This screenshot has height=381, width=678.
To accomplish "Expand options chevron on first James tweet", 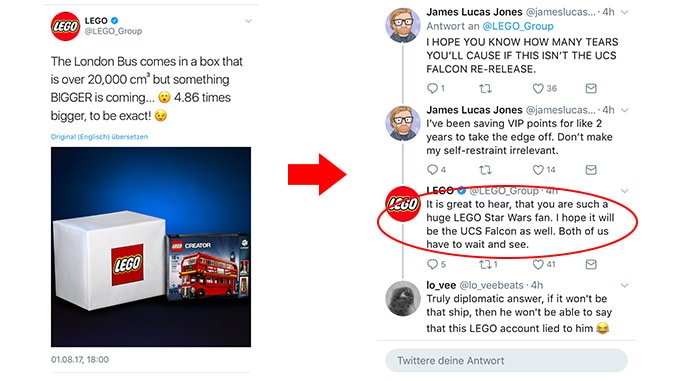I will (x=624, y=12).
